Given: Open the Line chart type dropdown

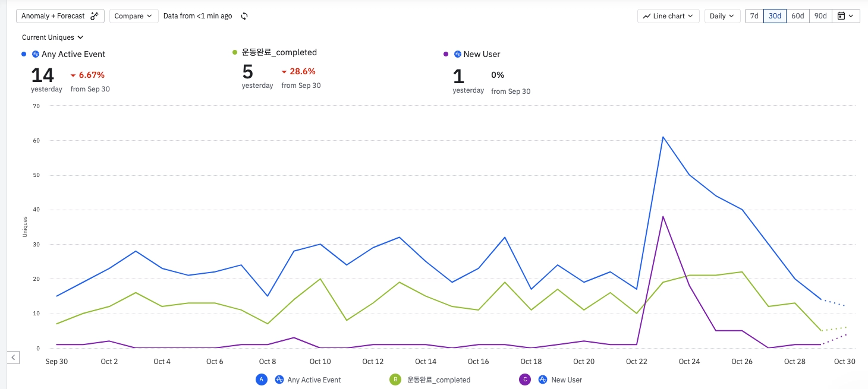Looking at the screenshot, I should coord(669,16).
